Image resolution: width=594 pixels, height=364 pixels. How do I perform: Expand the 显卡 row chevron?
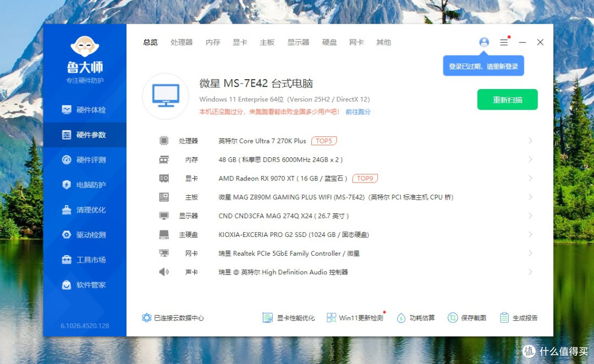[x=530, y=178]
